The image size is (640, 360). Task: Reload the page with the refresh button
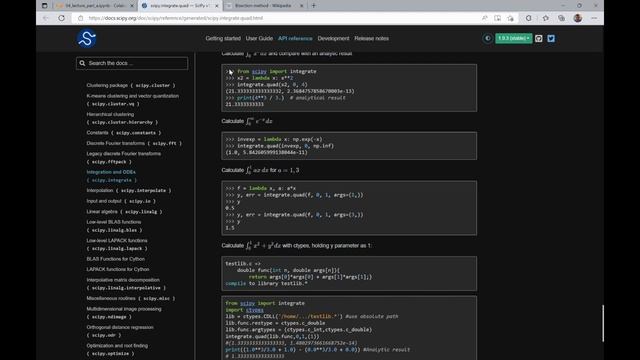pos(62,18)
